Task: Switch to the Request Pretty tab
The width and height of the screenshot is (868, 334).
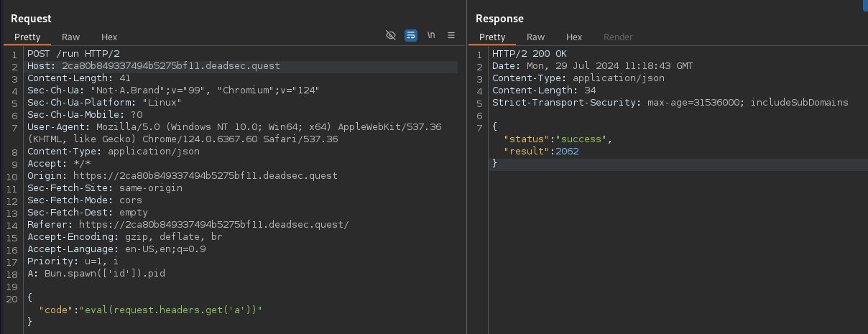Action: [27, 37]
